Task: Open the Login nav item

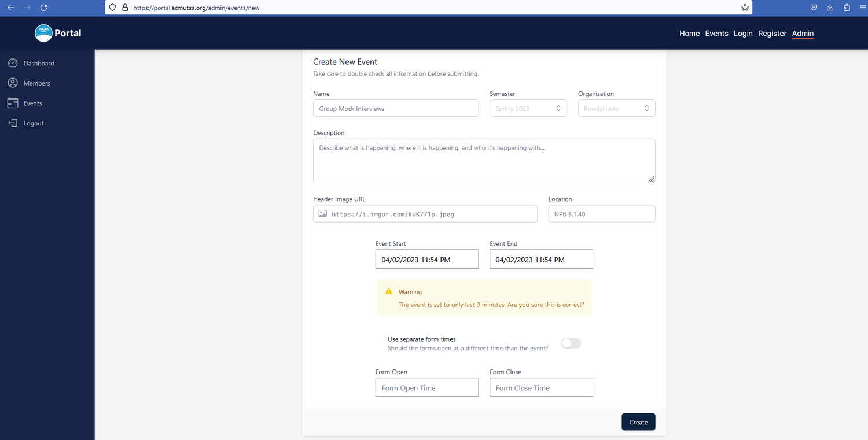Action: [743, 34]
